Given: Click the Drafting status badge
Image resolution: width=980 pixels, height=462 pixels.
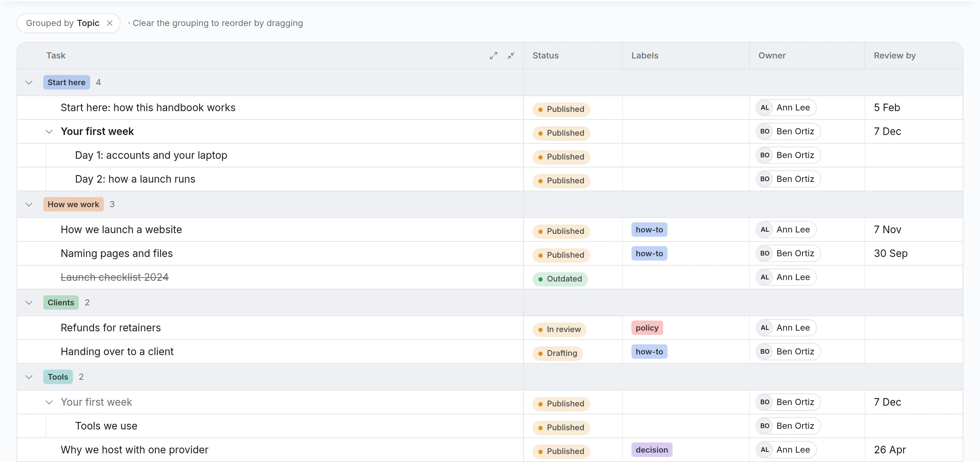Looking at the screenshot, I should 557,353.
